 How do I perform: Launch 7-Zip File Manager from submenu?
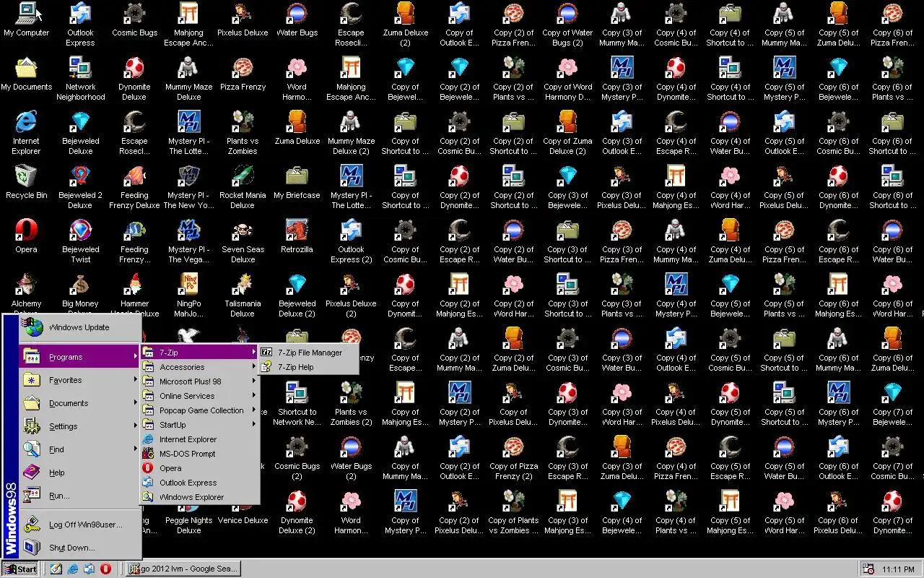tap(308, 353)
